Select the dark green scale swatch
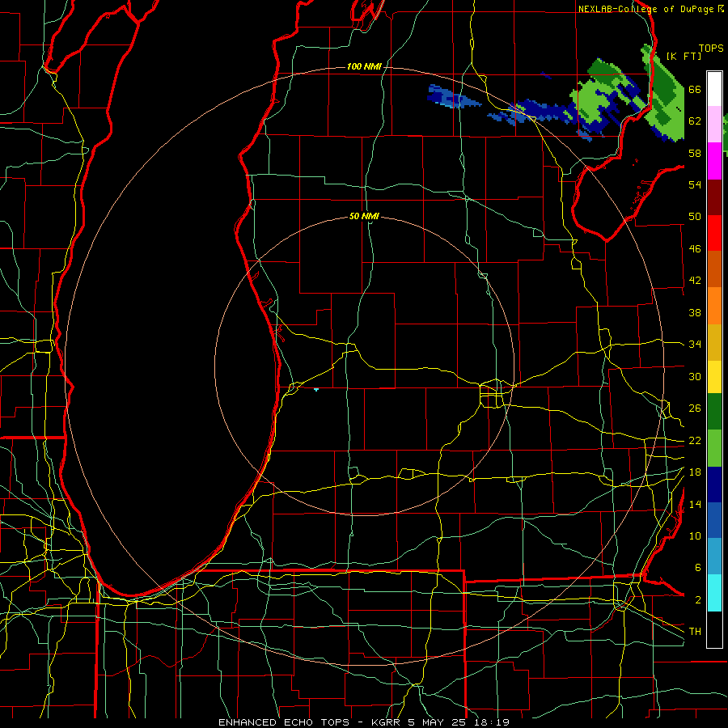Image resolution: width=728 pixels, height=728 pixels. [714, 412]
